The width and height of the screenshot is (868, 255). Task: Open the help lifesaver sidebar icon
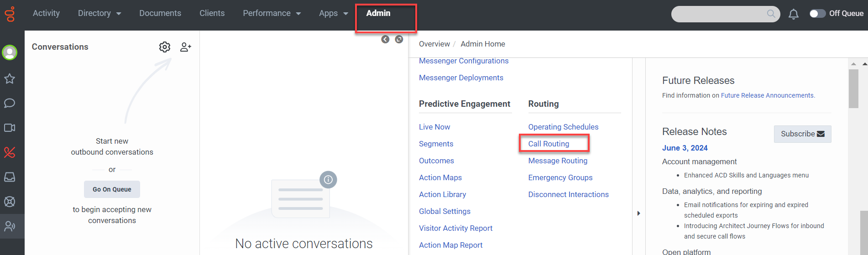pos(10,202)
